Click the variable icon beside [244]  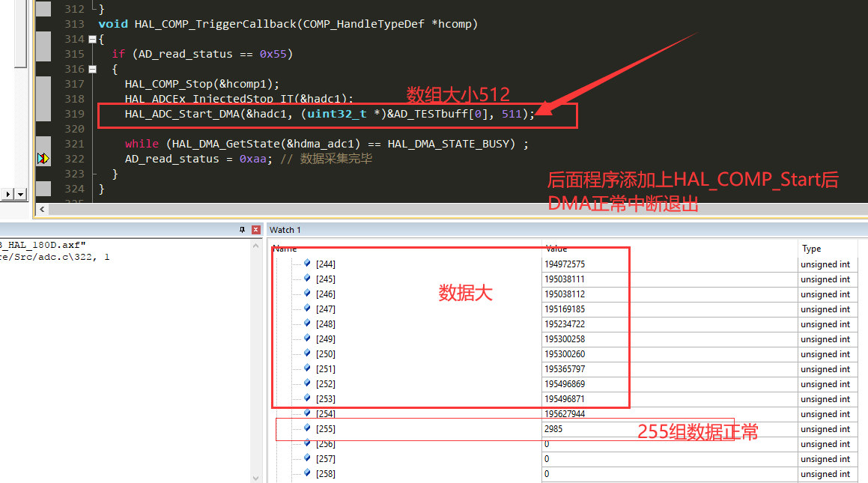click(307, 264)
